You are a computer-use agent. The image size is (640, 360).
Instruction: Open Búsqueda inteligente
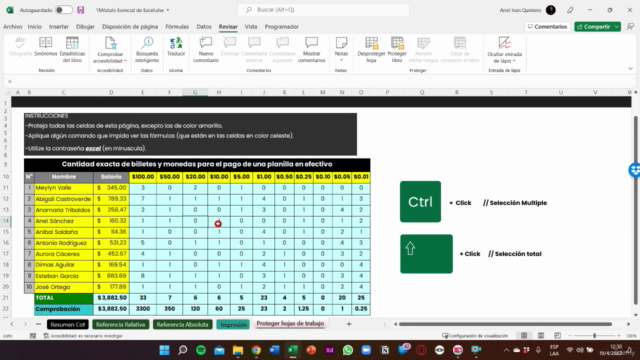[x=147, y=49]
